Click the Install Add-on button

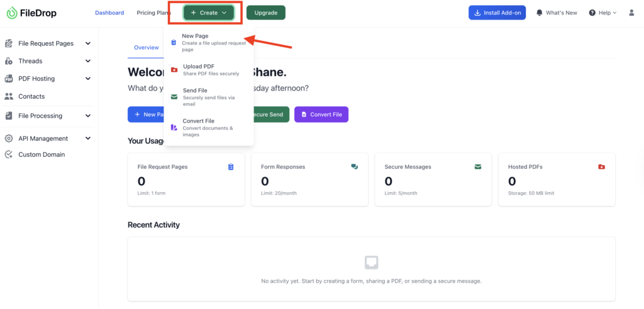[x=497, y=13]
